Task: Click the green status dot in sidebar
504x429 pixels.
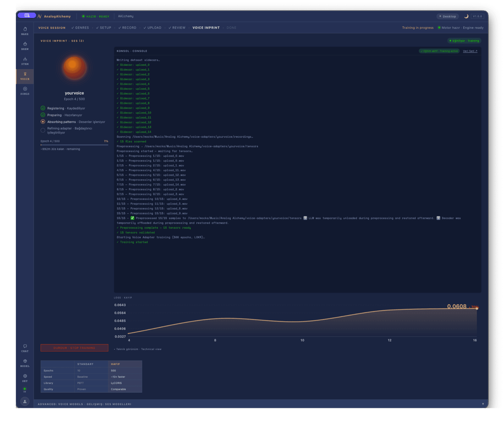Action: [x=25, y=389]
